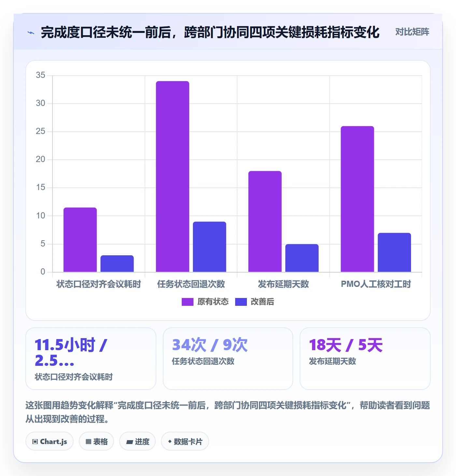Screen dimensions: 456x476
Task: Click the 状态口径对齐会议耗时 axis label
Action: (99, 284)
